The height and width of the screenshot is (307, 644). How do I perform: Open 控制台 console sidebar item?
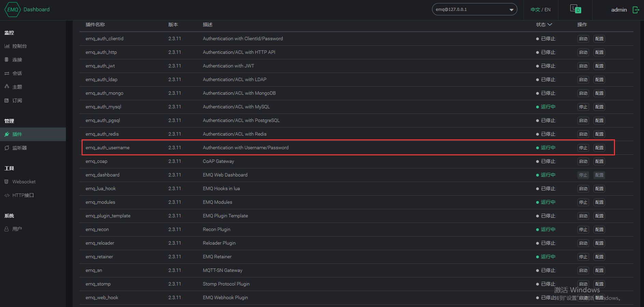33,46
